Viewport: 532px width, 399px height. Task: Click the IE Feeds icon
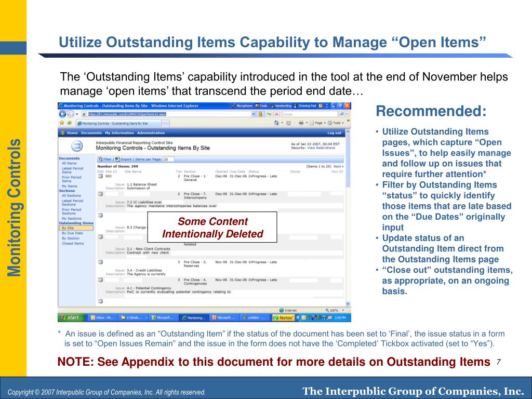(x=289, y=123)
